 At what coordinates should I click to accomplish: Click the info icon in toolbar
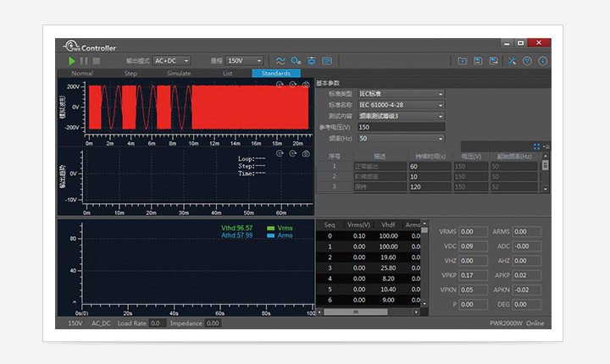[542, 61]
